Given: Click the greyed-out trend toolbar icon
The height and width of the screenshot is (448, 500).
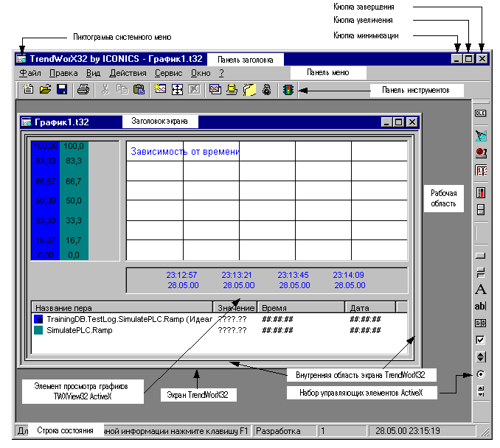Looking at the screenshot, I should tap(194, 90).
